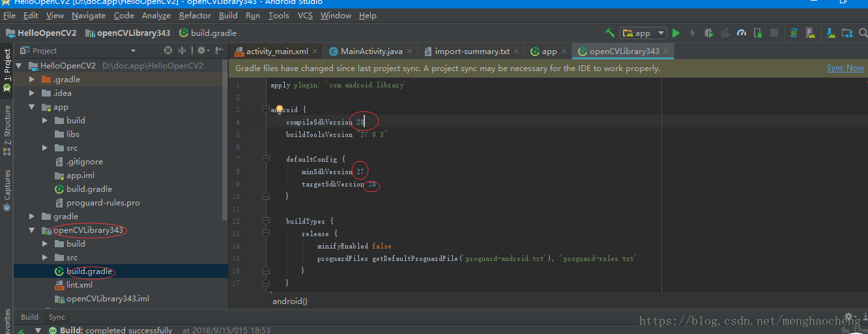Image resolution: width=868 pixels, height=334 pixels.
Task: Expand src folder under openCVLibrary343
Action: point(44,258)
